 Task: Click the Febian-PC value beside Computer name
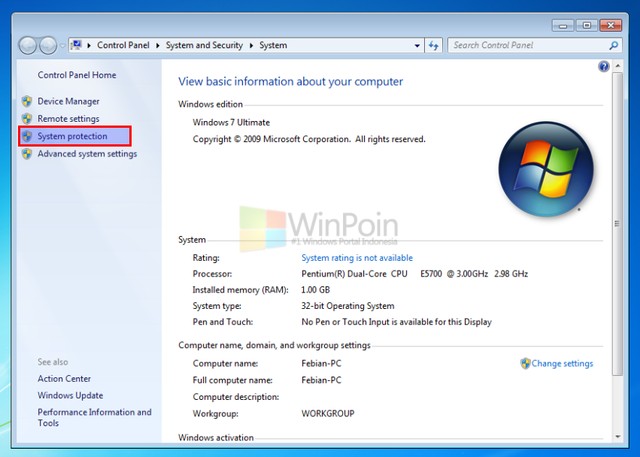321,364
